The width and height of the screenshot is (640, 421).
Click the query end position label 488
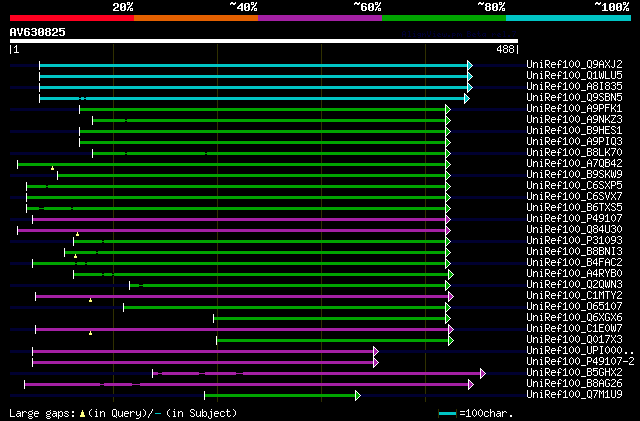(505, 49)
